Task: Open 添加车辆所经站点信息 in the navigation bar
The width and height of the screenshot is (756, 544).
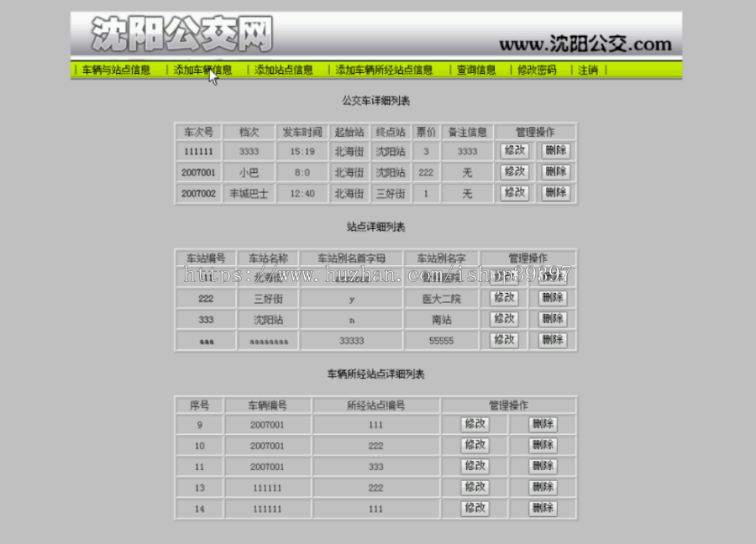Action: click(x=384, y=70)
